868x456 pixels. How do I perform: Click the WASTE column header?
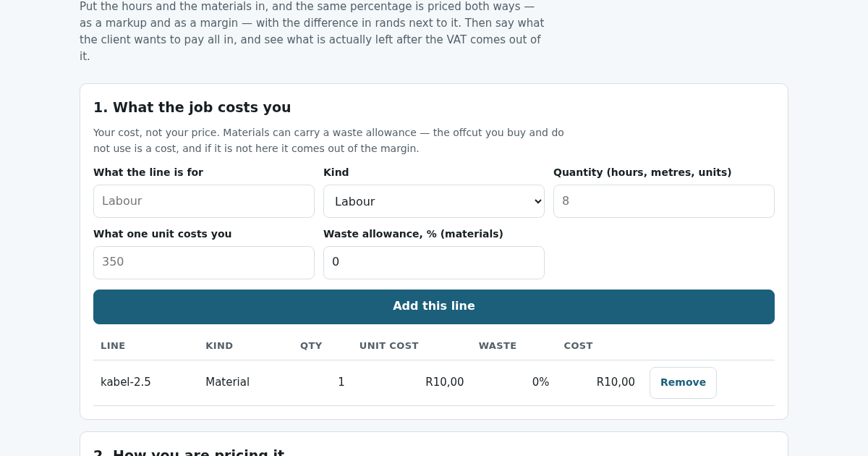point(498,346)
